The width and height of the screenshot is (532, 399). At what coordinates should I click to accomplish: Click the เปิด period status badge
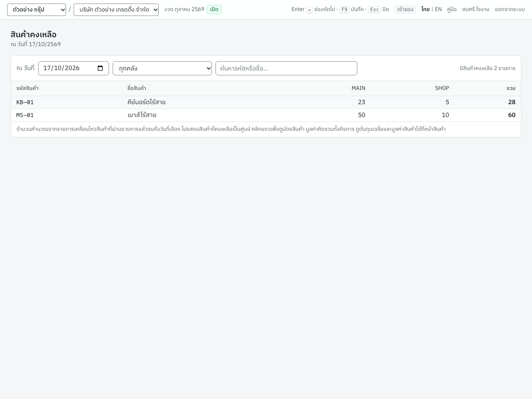(214, 9)
